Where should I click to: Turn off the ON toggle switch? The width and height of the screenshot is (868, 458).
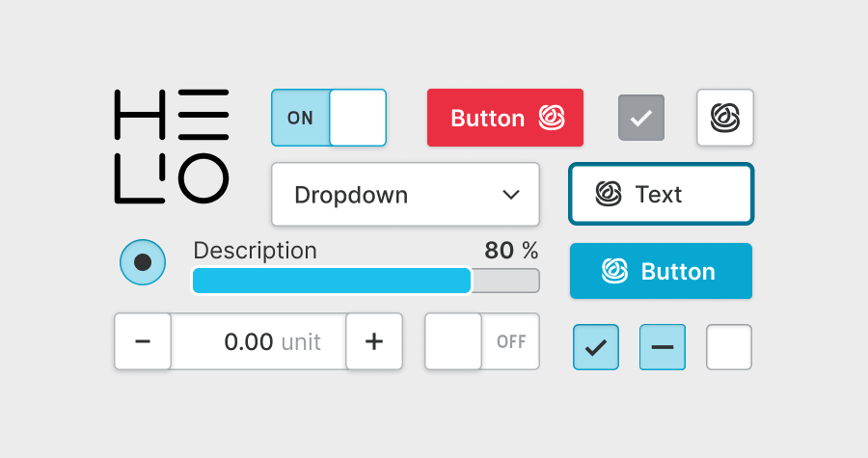pyautogui.click(x=329, y=118)
